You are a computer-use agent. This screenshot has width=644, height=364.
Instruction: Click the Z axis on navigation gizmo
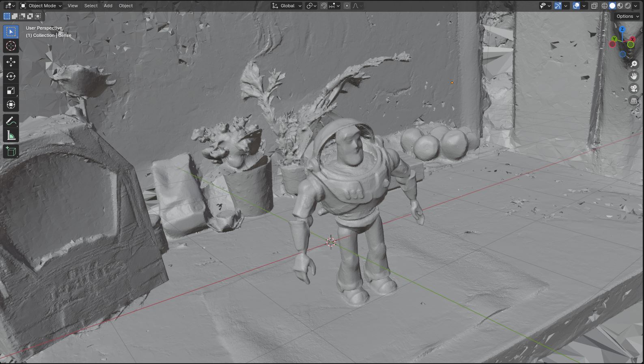[622, 30]
